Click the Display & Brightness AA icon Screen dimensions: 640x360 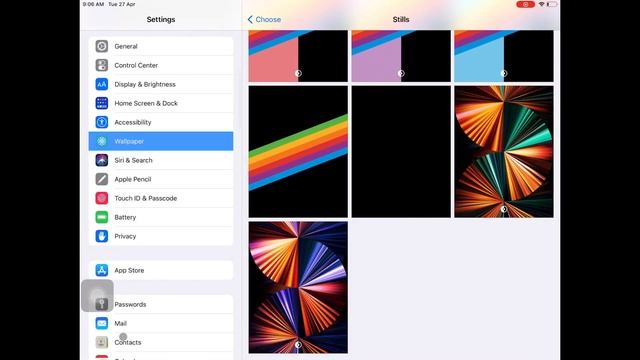tap(102, 84)
